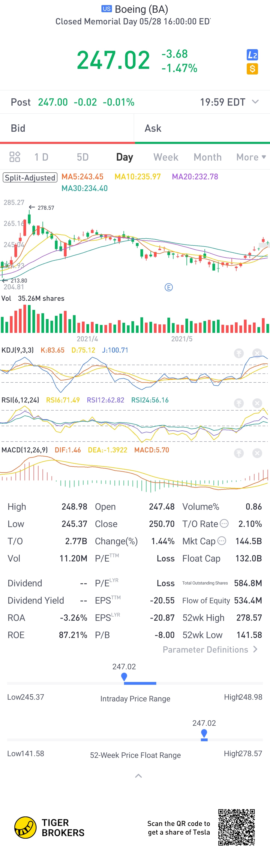Tap the US market flag badge
Image resolution: width=270 pixels, height=868 pixels.
point(107,9)
